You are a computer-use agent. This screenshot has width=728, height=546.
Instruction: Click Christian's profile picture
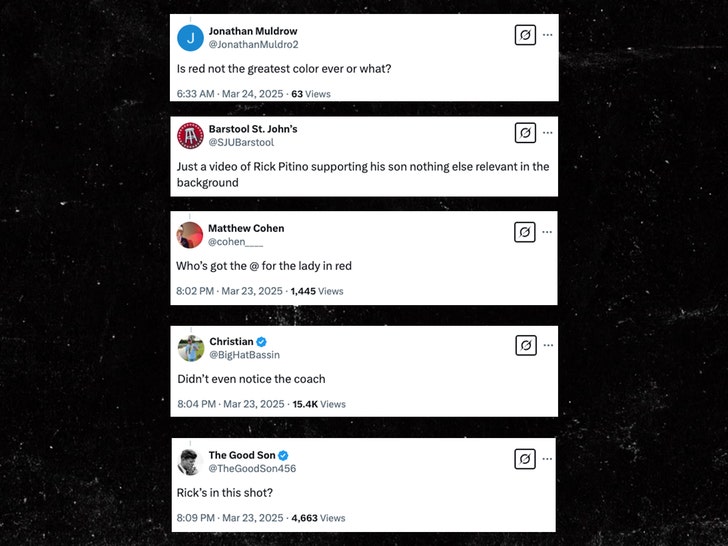[190, 348]
